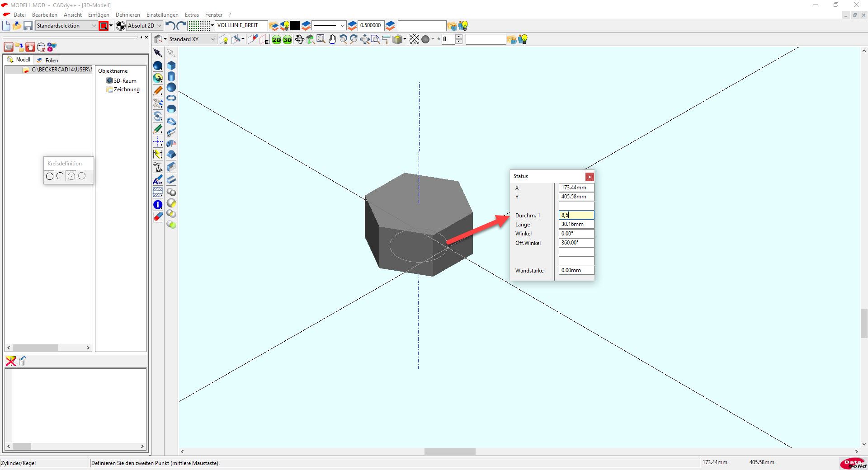Click the undo arrow
868x470 pixels.
[170, 26]
